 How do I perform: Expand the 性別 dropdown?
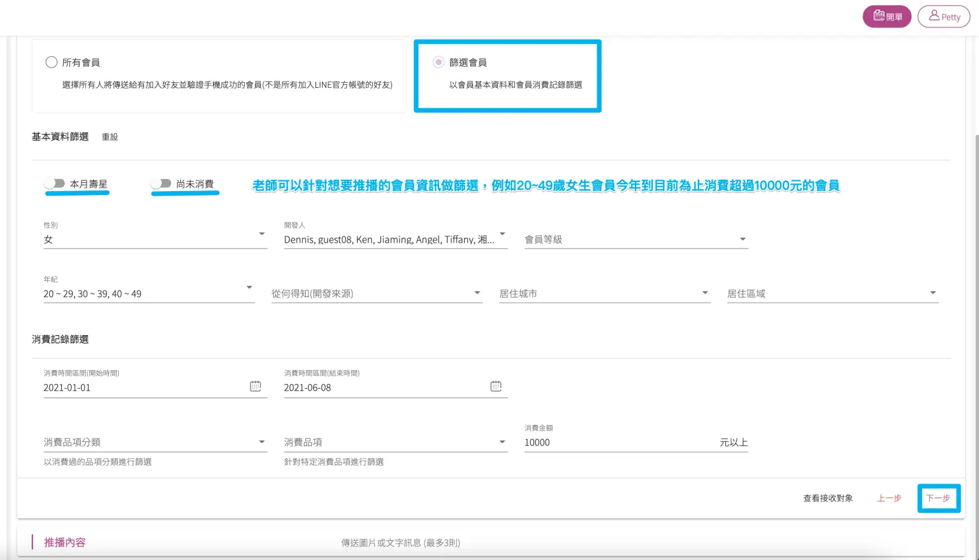155,240
